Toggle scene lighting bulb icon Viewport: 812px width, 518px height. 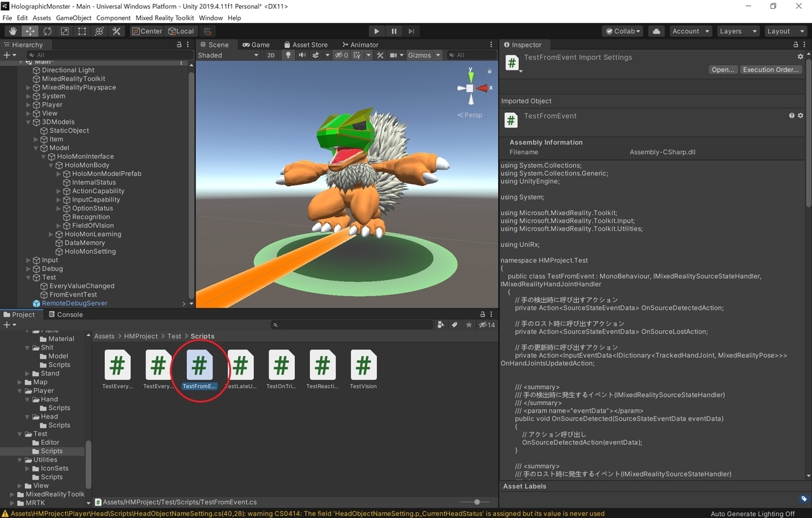[288, 55]
